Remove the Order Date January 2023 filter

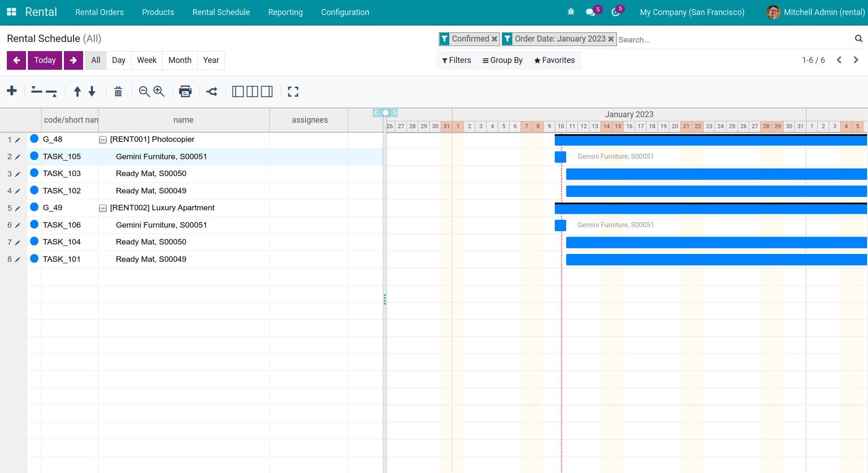[x=611, y=39]
